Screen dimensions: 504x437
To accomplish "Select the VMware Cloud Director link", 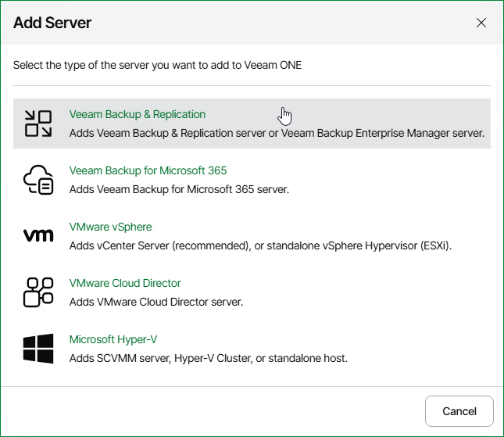I will click(125, 283).
